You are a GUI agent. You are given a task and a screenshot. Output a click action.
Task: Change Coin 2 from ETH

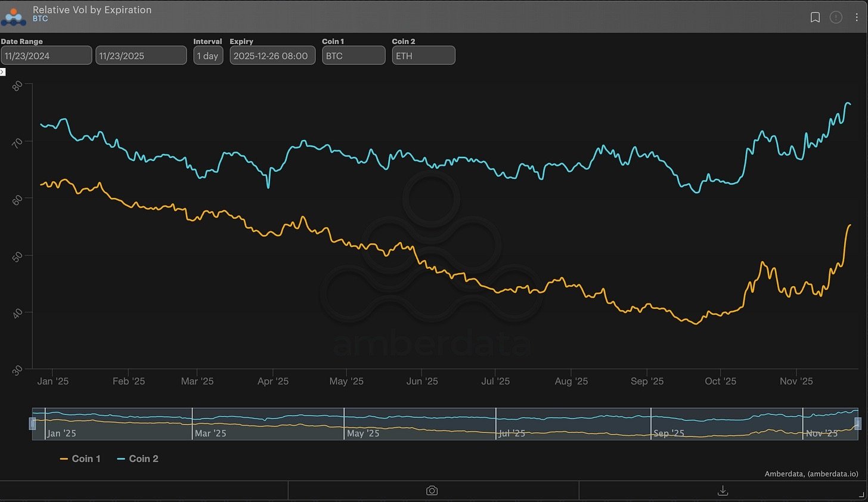click(x=423, y=55)
